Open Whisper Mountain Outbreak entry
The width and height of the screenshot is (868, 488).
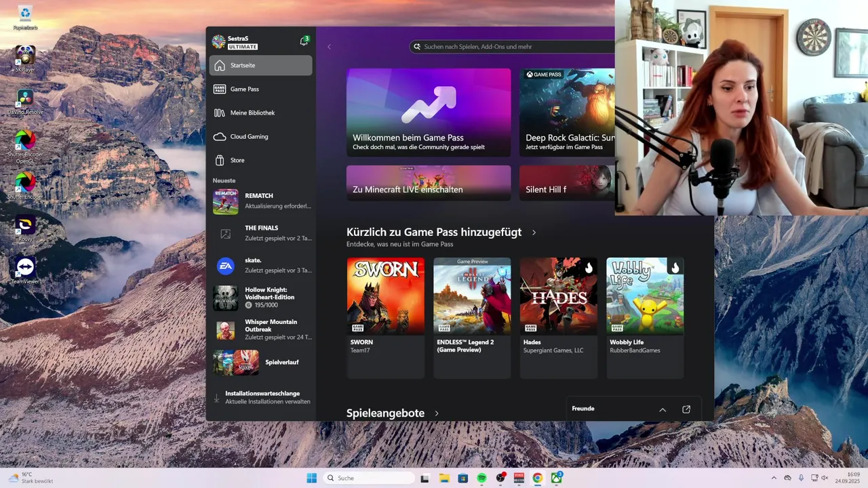261,330
